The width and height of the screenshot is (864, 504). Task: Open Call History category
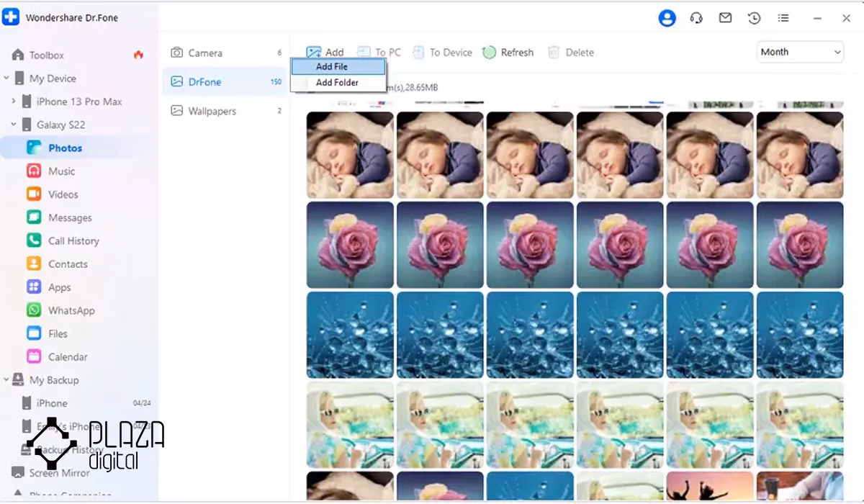73,240
